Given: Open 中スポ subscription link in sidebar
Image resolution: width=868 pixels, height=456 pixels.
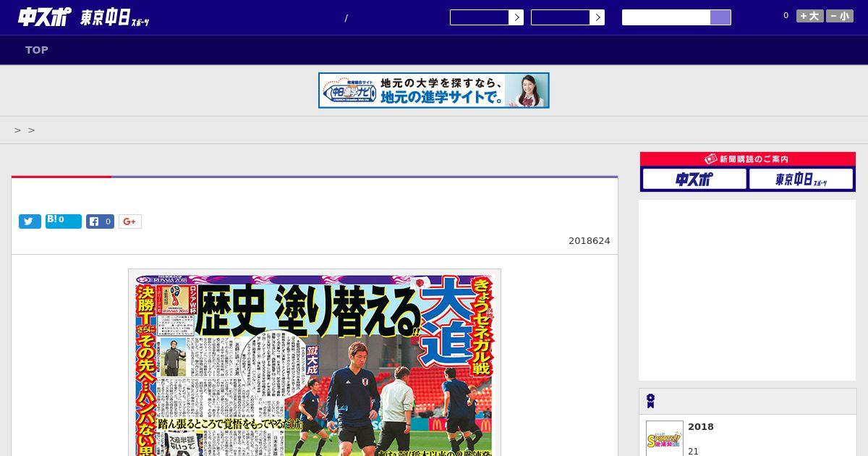Looking at the screenshot, I should (x=694, y=179).
